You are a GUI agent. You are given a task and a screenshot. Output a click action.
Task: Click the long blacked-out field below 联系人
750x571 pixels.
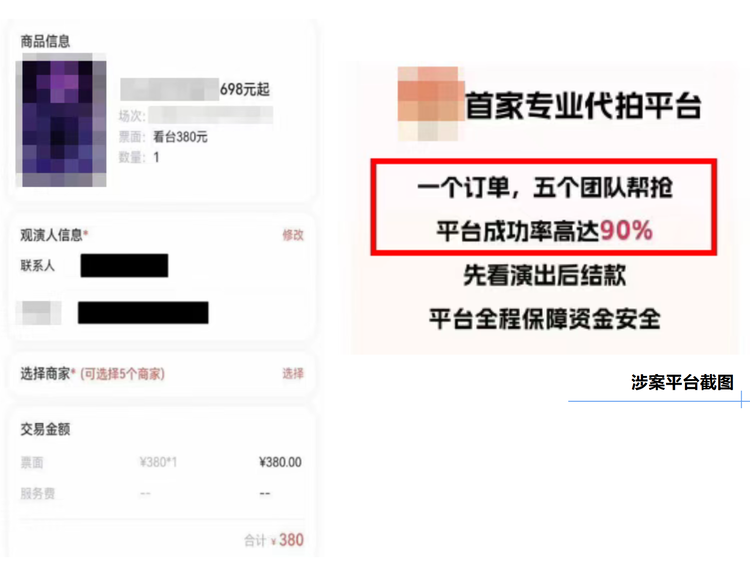point(143,313)
